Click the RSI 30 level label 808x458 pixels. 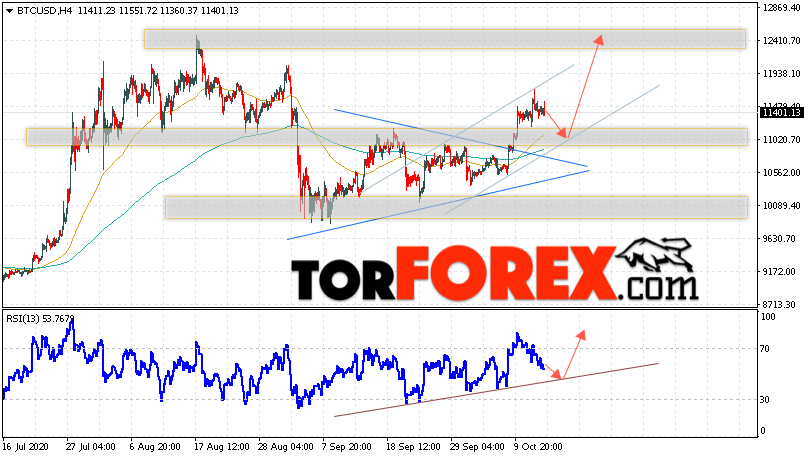(766, 400)
